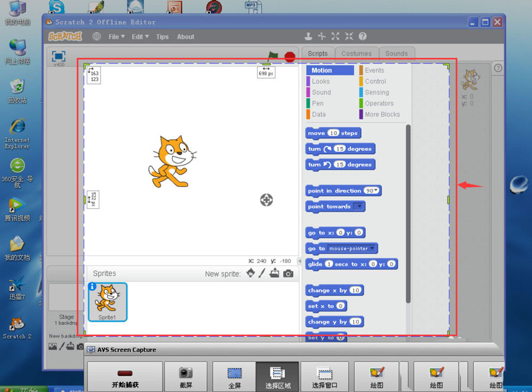This screenshot has height=392, width=532.
Task: Click x value in go to x y block
Action: click(340, 232)
